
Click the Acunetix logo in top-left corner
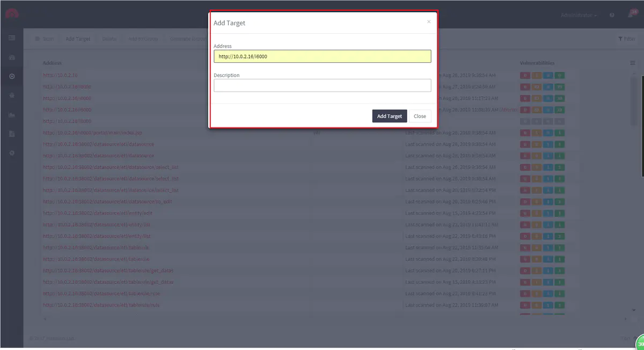(x=12, y=14)
